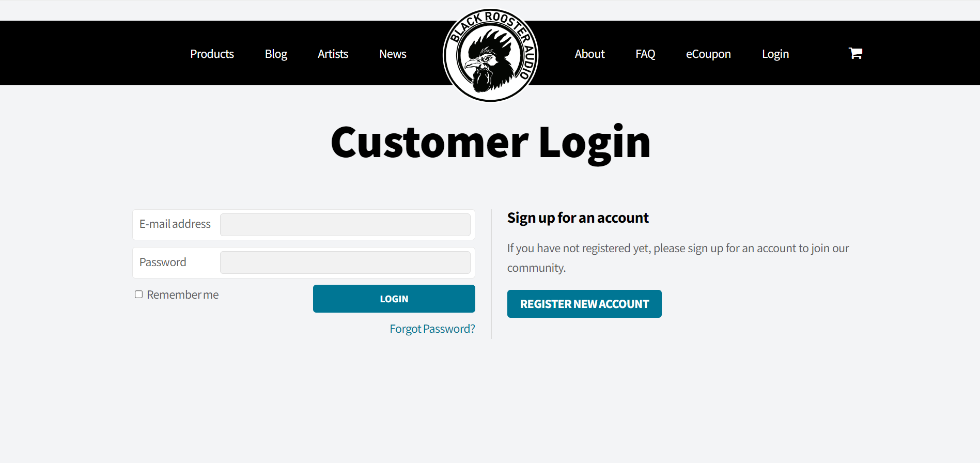Viewport: 980px width, 463px height.
Task: Open the shopping cart icon
Action: pyautogui.click(x=855, y=53)
